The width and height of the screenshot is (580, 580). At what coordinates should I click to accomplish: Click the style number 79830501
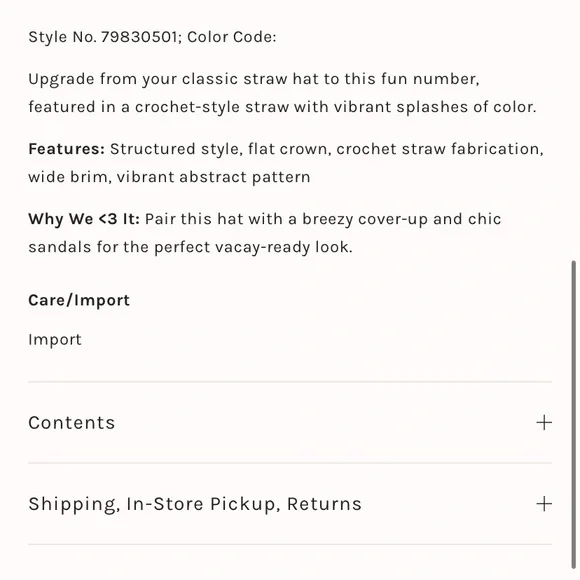tap(139, 37)
